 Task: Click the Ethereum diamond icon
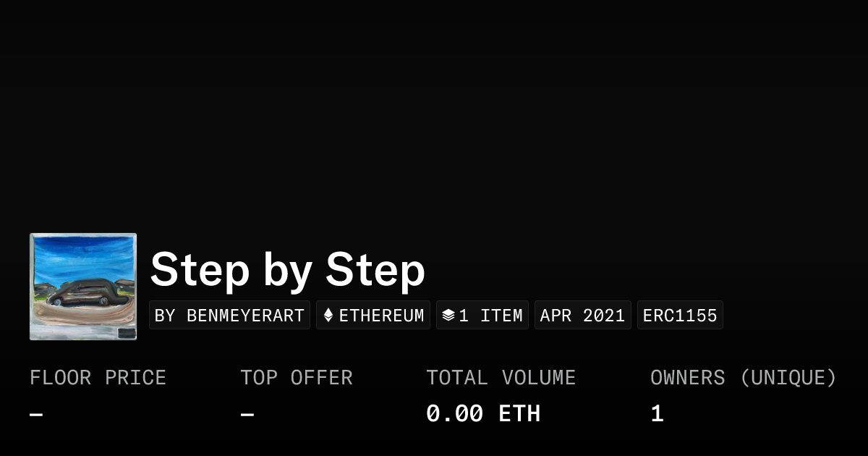(328, 316)
